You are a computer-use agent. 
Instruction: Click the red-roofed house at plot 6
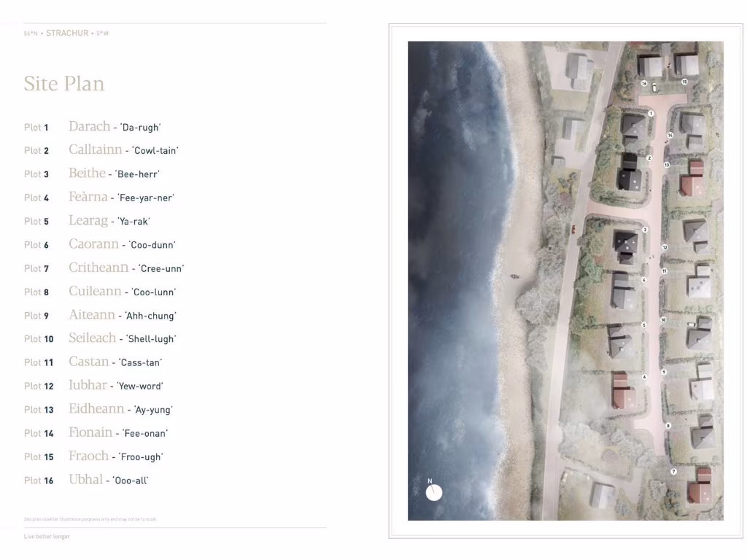[623, 392]
